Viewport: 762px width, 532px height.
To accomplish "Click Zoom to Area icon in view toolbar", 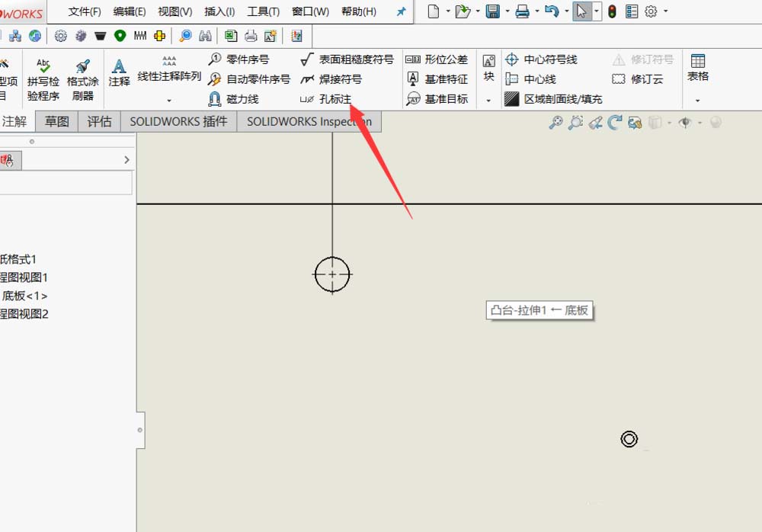I will click(575, 123).
